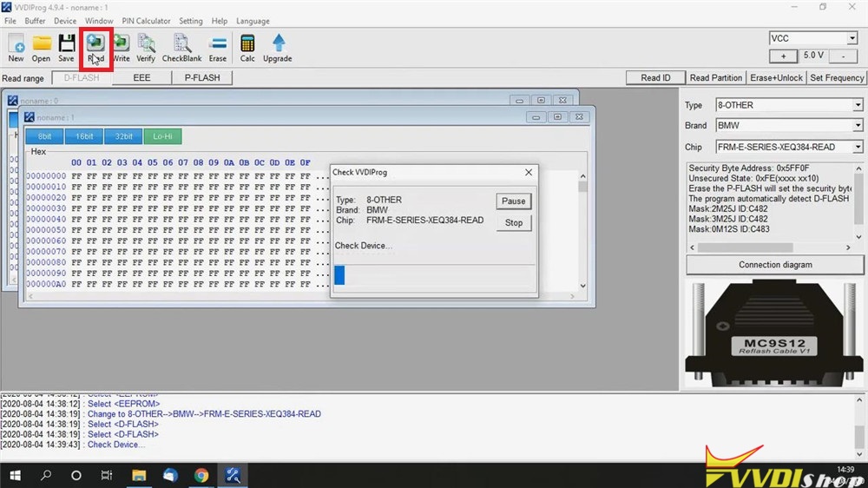
Task: Switch hex view to 16bit
Action: [x=84, y=136]
